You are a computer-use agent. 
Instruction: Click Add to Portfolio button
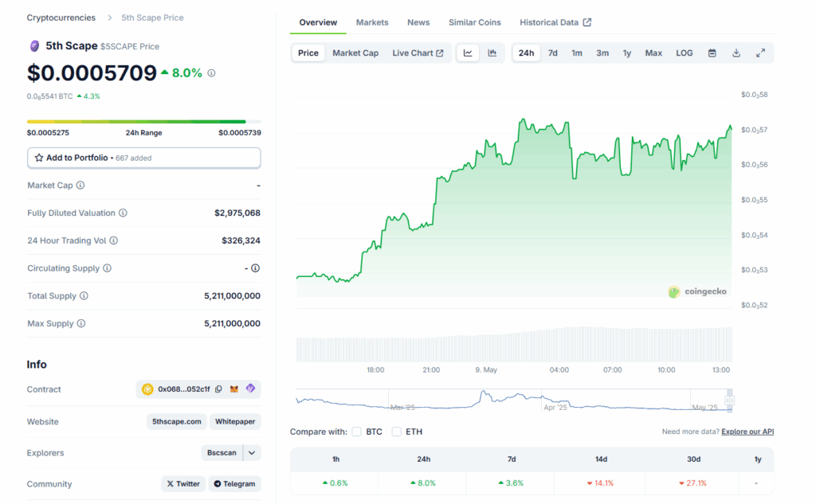tap(143, 158)
